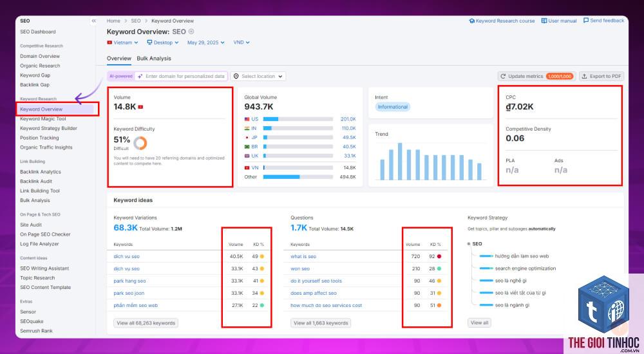This screenshot has height=354, width=644.
Task: Click the Desktop monitor icon
Action: pyautogui.click(x=149, y=42)
